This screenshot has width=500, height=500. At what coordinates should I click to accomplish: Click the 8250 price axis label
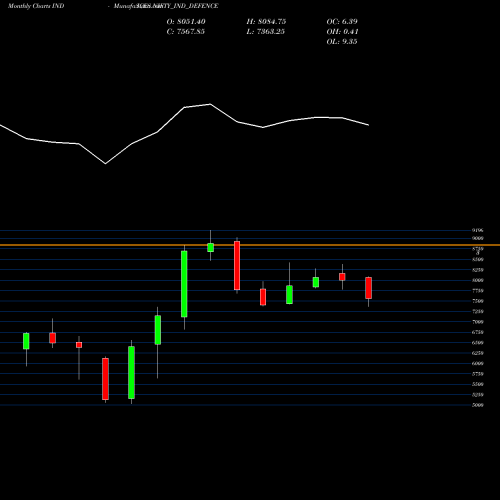tap(478, 270)
